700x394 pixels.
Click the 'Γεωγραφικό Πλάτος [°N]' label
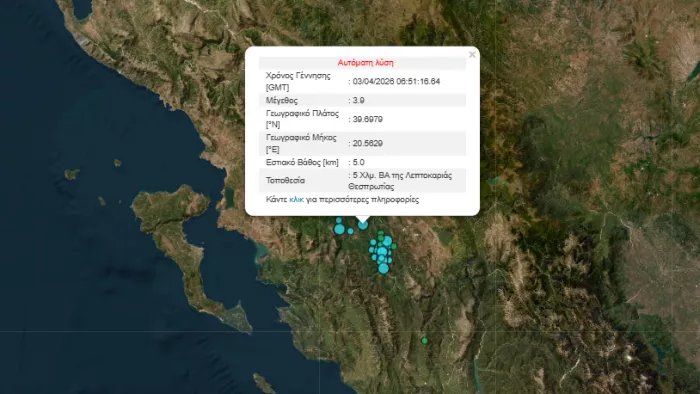(x=302, y=119)
